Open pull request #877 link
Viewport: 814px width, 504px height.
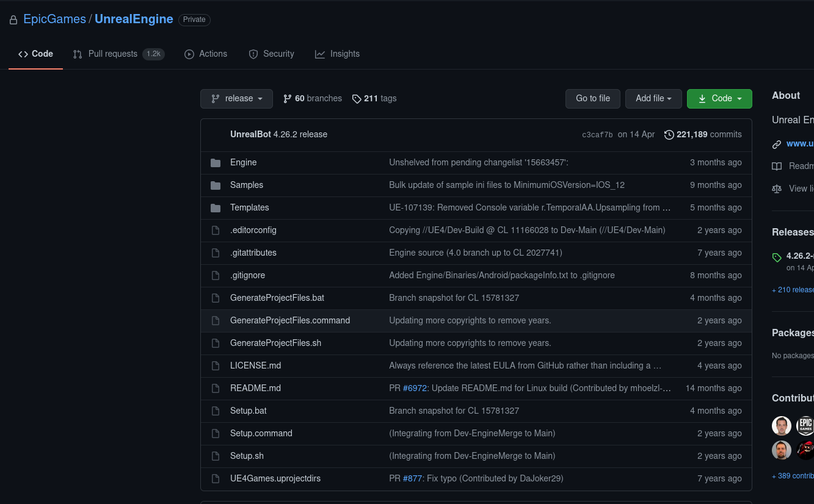pyautogui.click(x=412, y=478)
